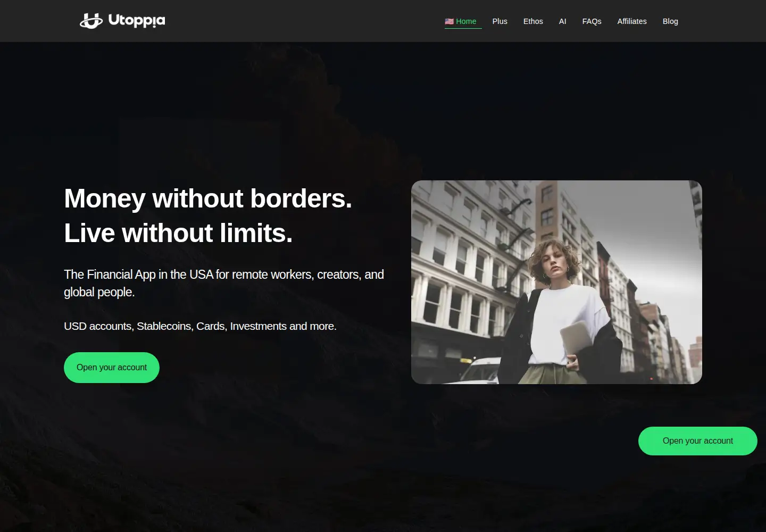This screenshot has height=532, width=766.
Task: Click the 'Live without limits.' headline
Action: [x=178, y=233]
